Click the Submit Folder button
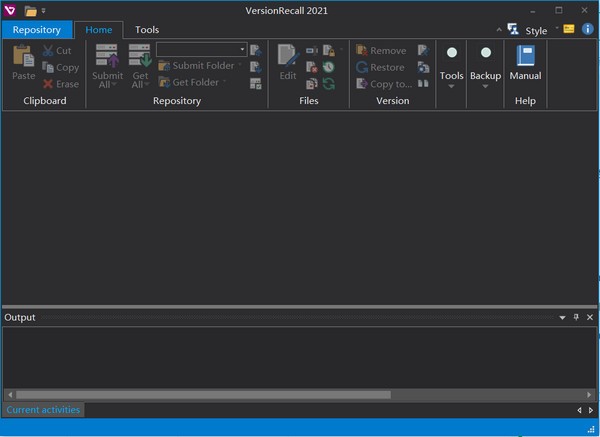Screen dimensions: 600x437 point(195,66)
